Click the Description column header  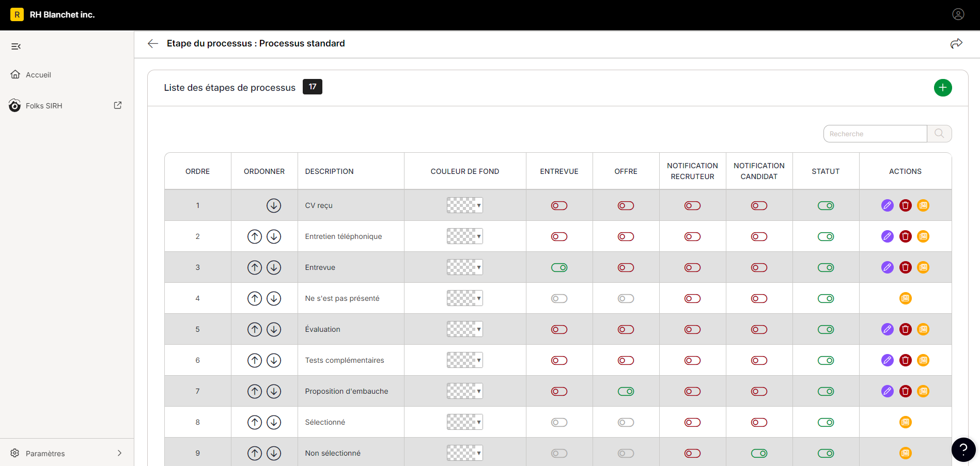pyautogui.click(x=330, y=171)
